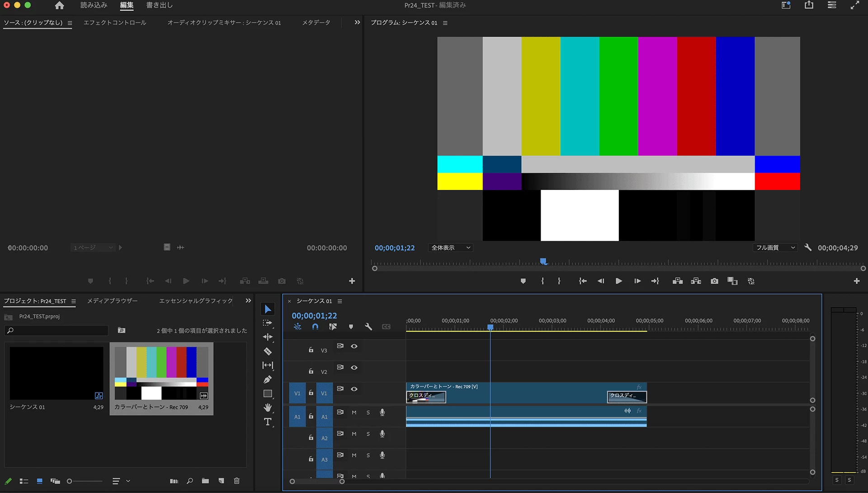Click the Home icon at top left
Viewport: 868px width, 493px height.
[59, 5]
